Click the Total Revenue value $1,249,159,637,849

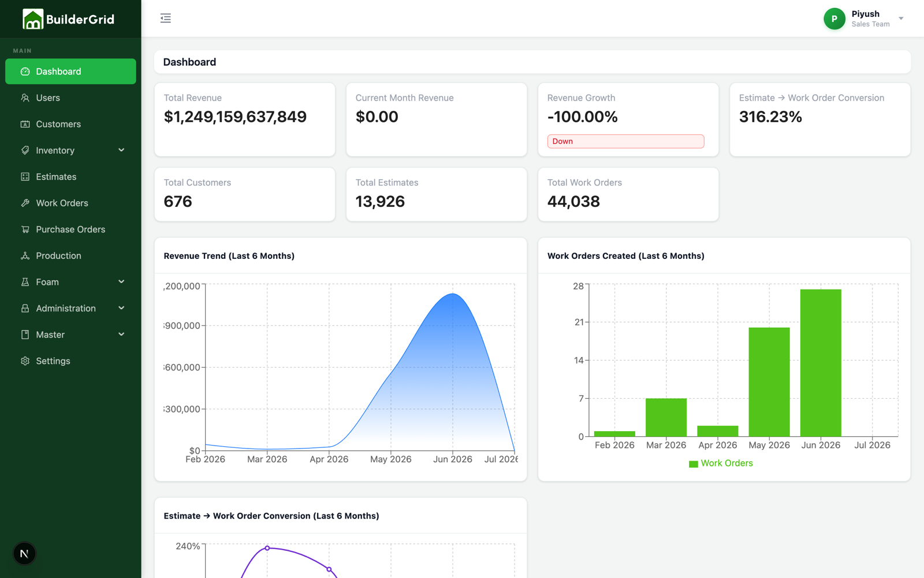click(x=235, y=117)
